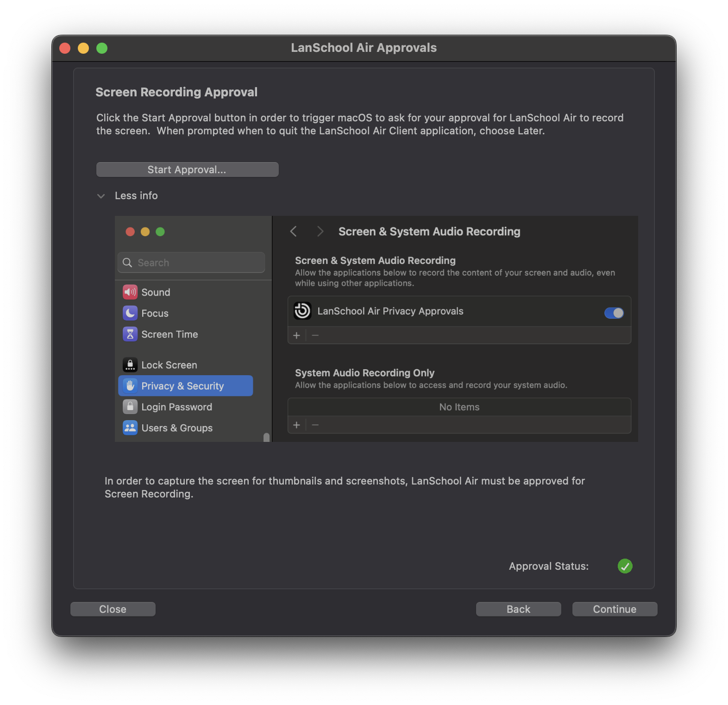Click the System Audio Recording Only heading
This screenshot has height=705, width=728.
pyautogui.click(x=365, y=373)
